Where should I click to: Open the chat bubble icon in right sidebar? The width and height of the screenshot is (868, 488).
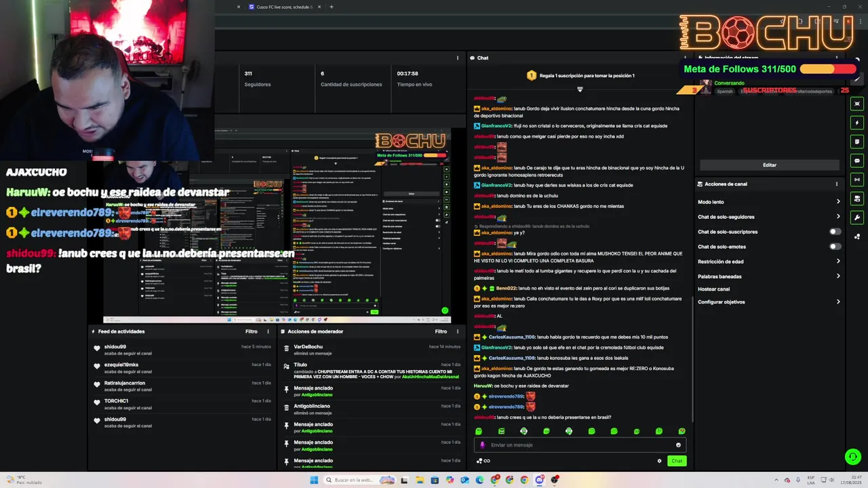(x=857, y=161)
